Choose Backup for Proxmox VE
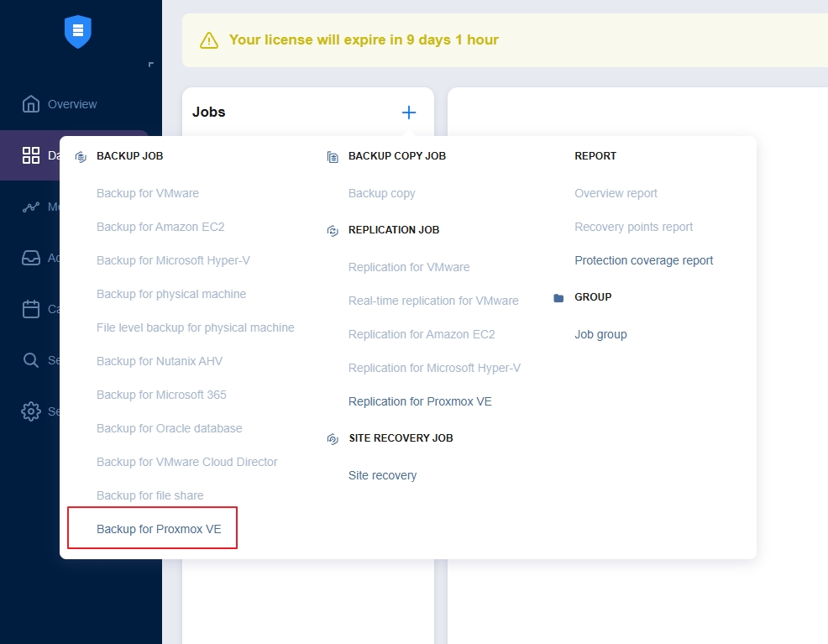828x644 pixels. pos(159,529)
